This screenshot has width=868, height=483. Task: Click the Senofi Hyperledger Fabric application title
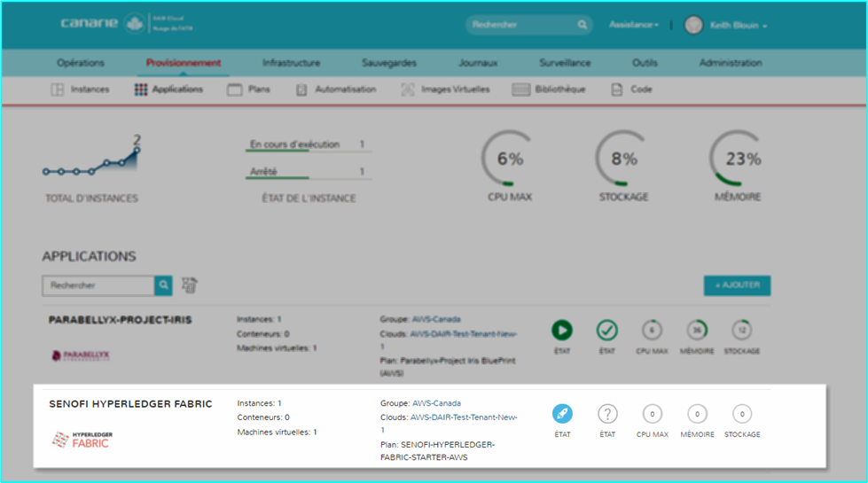click(130, 404)
